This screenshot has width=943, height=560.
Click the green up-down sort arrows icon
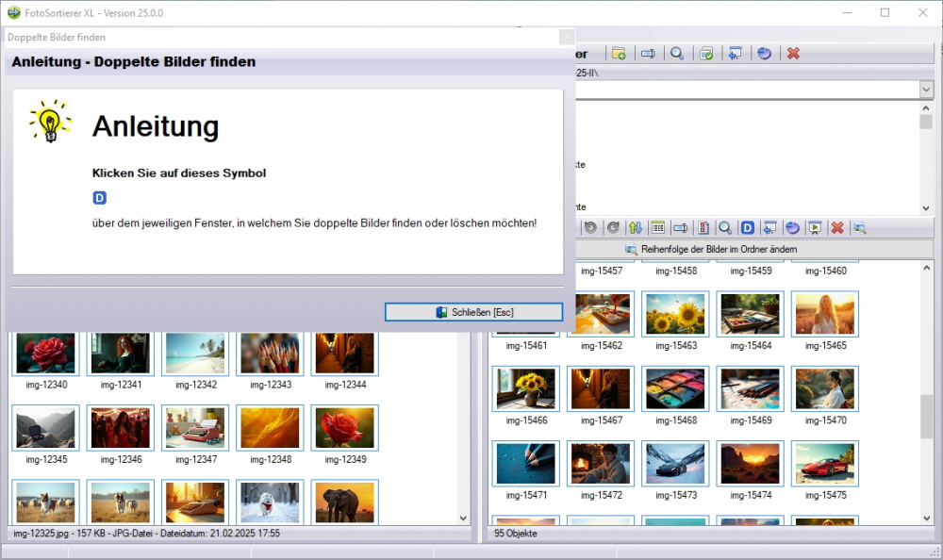(636, 227)
